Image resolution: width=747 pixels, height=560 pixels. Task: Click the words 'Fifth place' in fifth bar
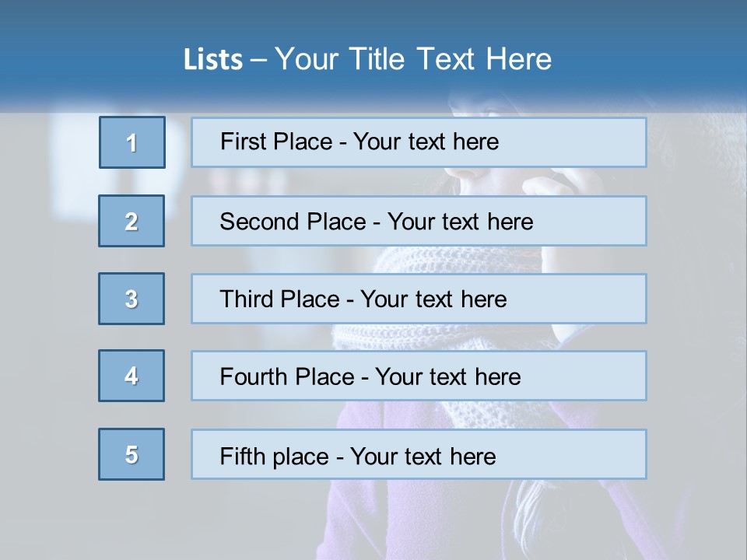[x=274, y=457]
